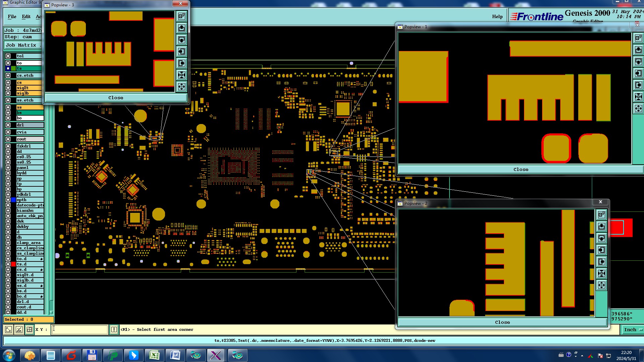Toggle the checkbox for layer drl
Screen dimensions: 644x362
coord(8,125)
